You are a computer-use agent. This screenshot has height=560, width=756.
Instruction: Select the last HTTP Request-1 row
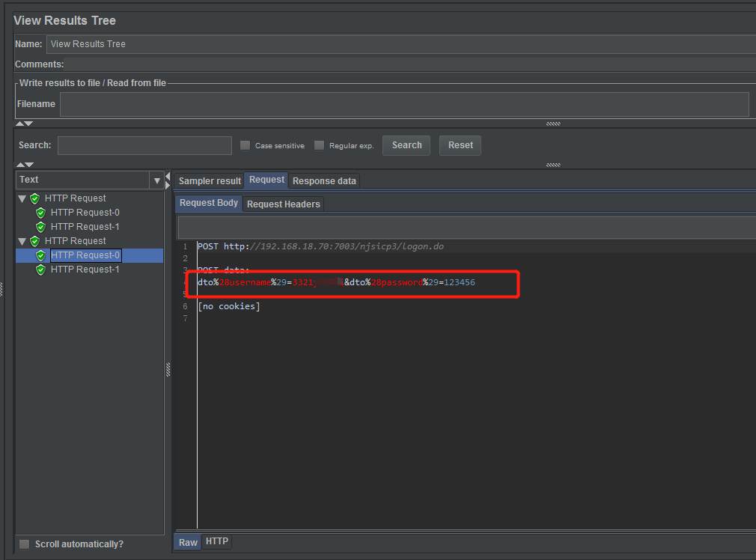(x=85, y=270)
